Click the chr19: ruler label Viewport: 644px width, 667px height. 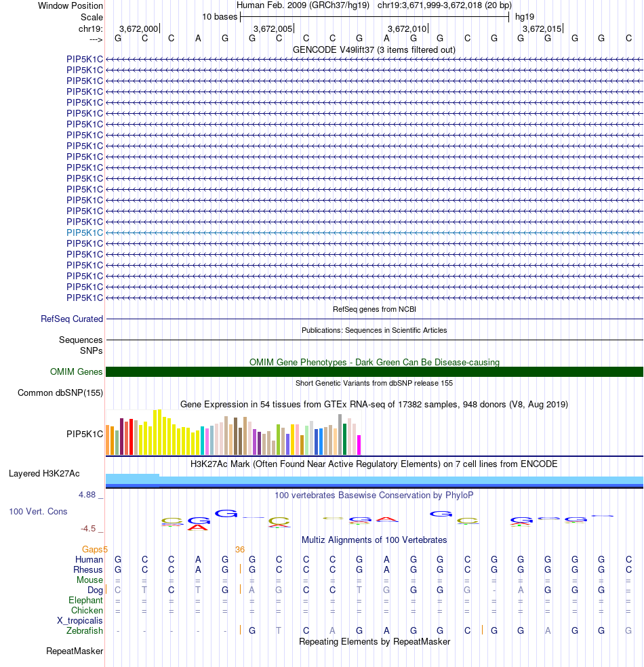(91, 28)
